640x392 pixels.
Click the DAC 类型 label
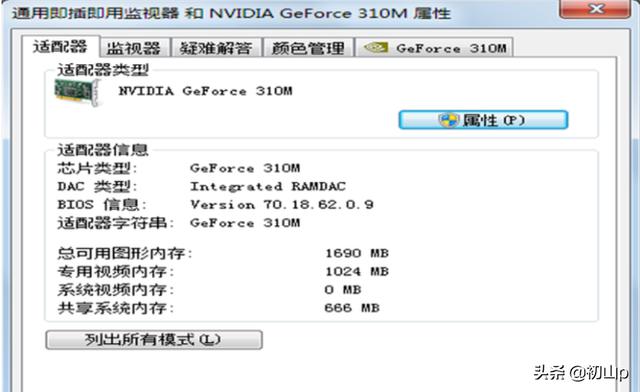point(97,186)
